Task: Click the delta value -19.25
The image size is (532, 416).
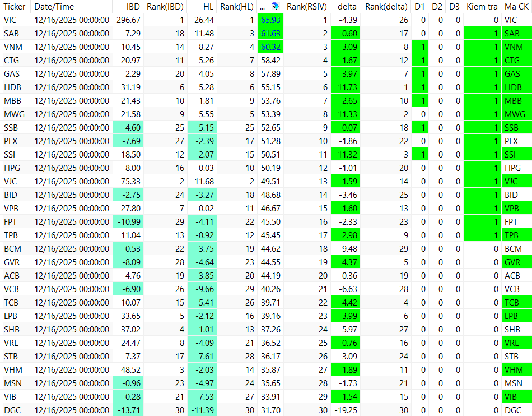Action: click(346, 410)
